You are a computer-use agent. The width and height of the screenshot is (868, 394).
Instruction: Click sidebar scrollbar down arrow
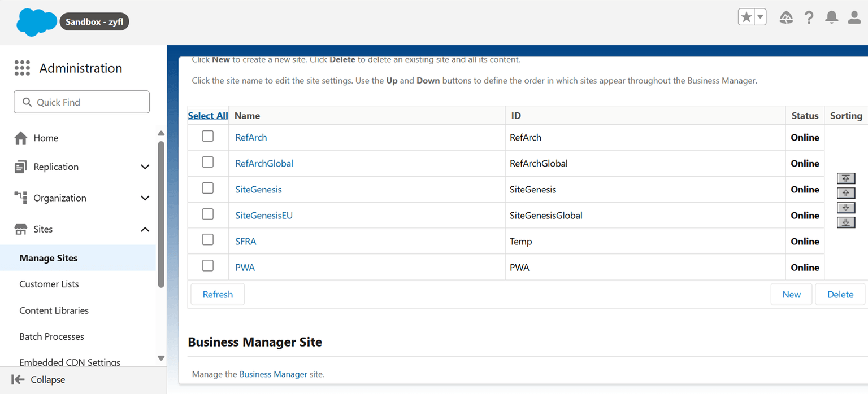tap(161, 358)
